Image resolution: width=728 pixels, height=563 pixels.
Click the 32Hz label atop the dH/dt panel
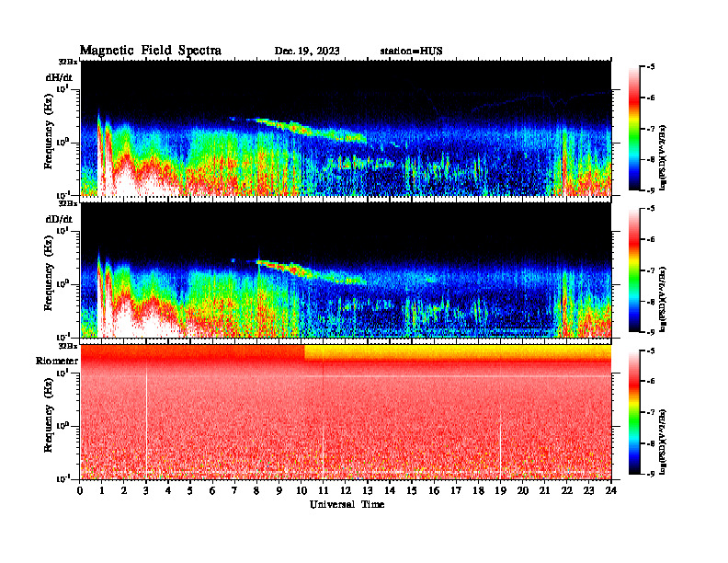[x=68, y=62]
